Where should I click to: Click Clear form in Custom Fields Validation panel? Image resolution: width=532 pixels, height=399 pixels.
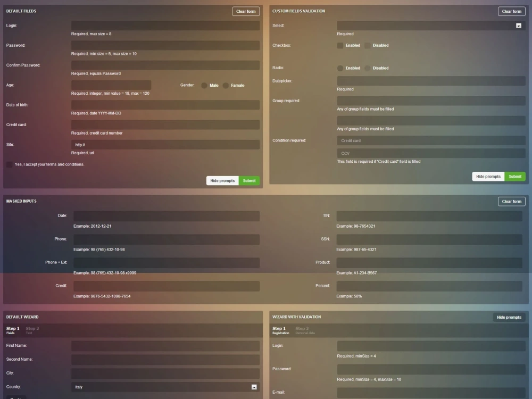tap(511, 11)
